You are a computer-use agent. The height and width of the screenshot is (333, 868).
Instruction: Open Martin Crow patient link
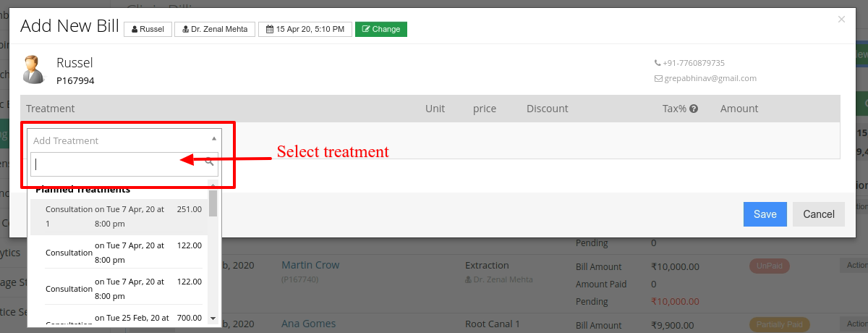point(310,265)
